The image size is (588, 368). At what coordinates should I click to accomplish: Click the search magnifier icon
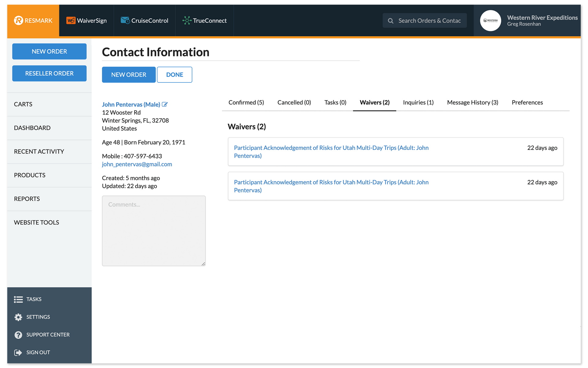(390, 21)
